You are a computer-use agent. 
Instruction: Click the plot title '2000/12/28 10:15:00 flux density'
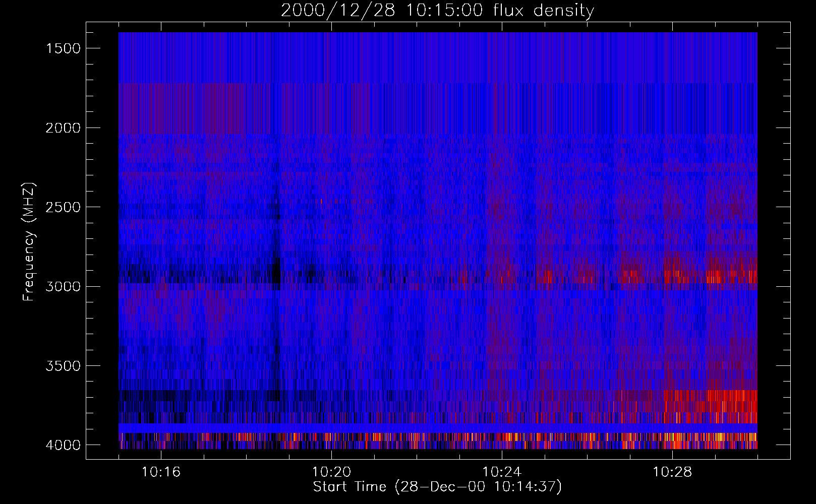[437, 11]
